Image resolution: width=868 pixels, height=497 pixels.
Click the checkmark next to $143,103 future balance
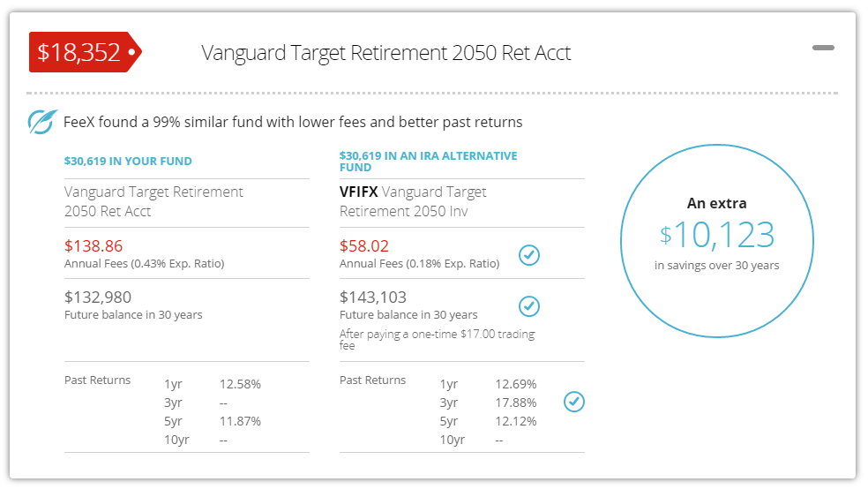coord(529,306)
